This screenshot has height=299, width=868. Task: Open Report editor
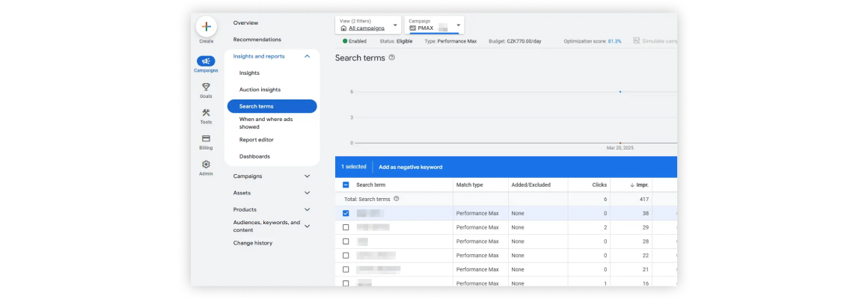coord(257,140)
